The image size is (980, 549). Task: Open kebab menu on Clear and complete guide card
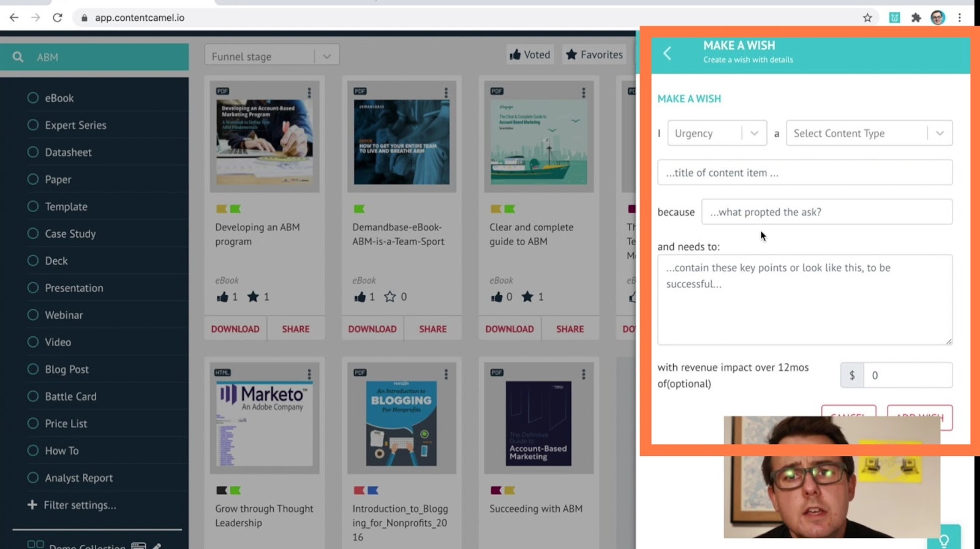[x=583, y=93]
